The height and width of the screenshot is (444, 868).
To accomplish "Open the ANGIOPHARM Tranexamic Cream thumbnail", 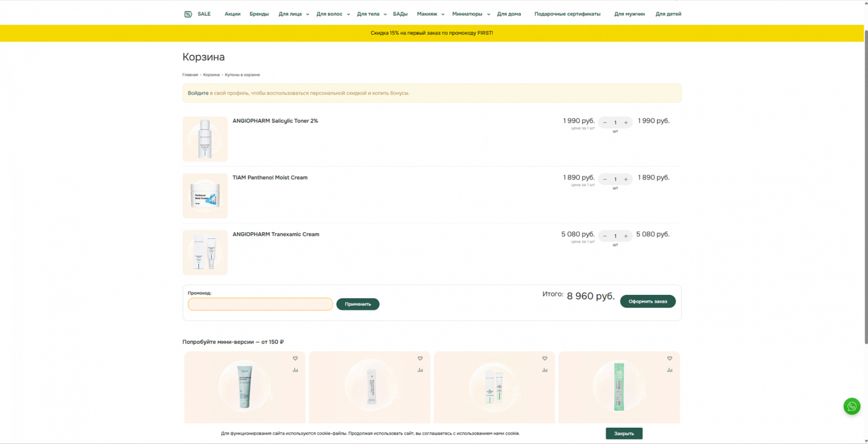I will point(205,252).
